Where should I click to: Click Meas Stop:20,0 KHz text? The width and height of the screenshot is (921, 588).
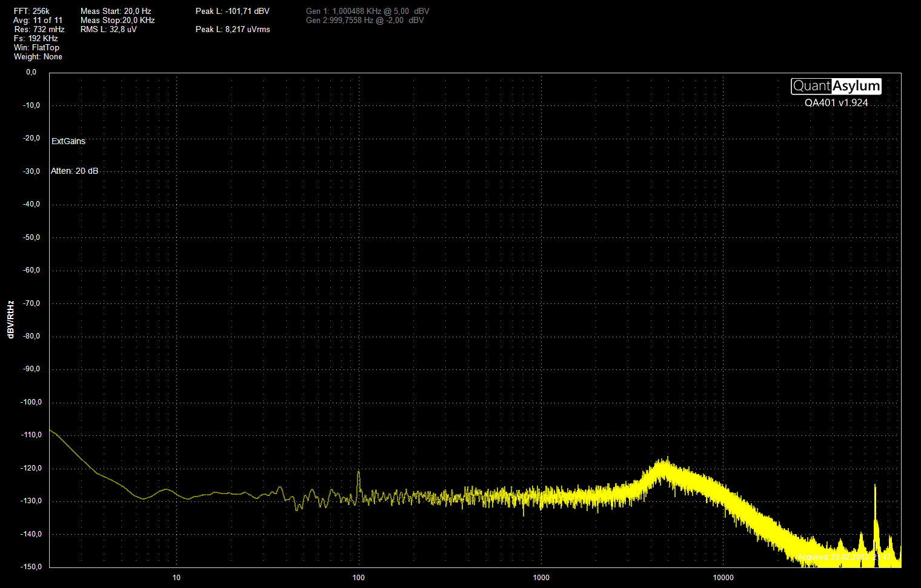[x=118, y=20]
